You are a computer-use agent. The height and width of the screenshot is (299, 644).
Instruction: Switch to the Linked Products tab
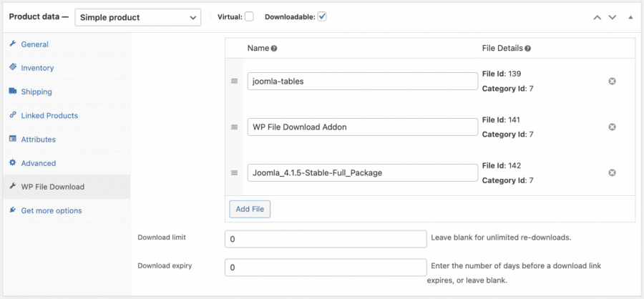pos(49,115)
